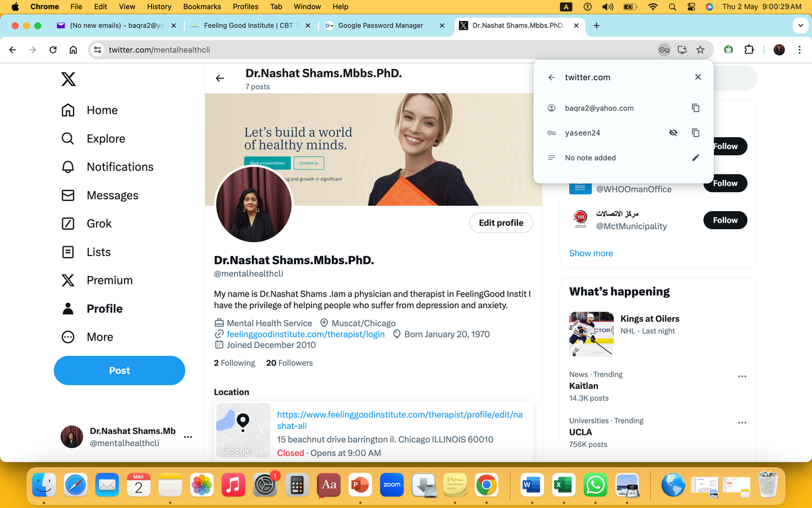View the 2 Following list
The width and height of the screenshot is (812, 508).
[x=234, y=363]
